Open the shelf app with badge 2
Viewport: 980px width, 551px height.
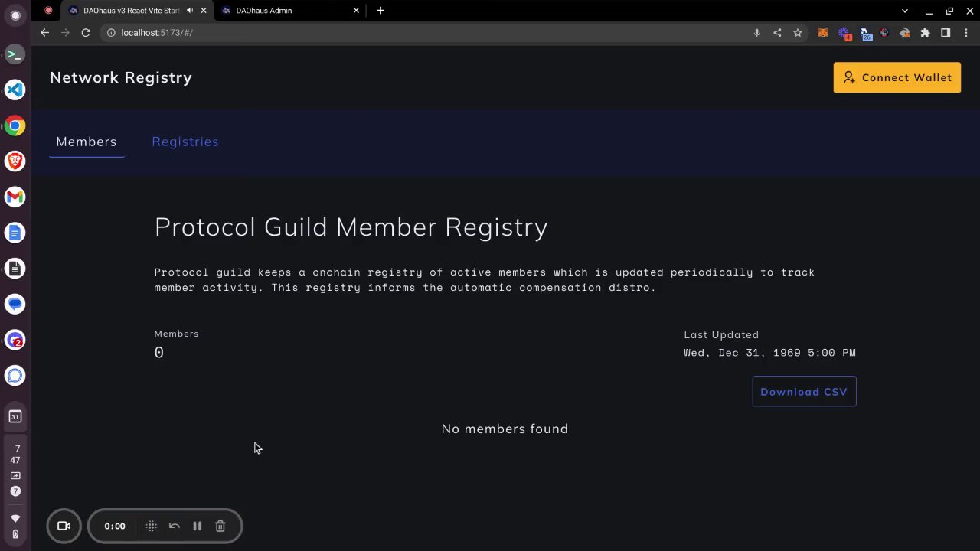(x=15, y=340)
